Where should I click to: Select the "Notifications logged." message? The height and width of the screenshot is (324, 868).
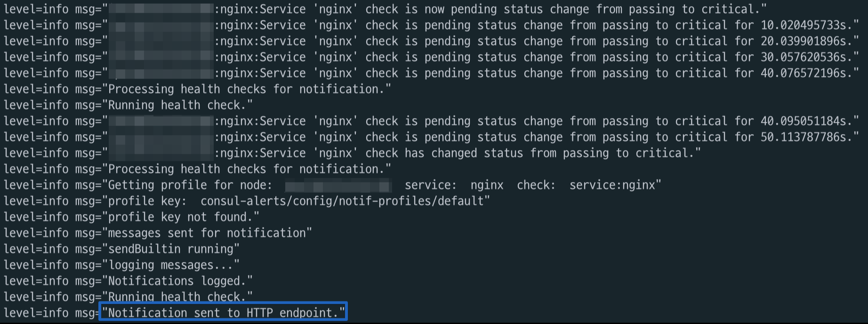[x=179, y=281]
